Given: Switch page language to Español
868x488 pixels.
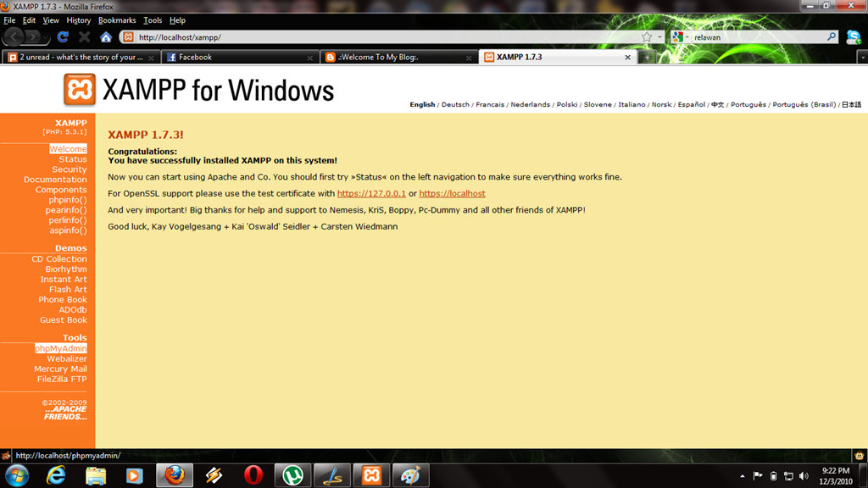Looking at the screenshot, I should click(692, 104).
